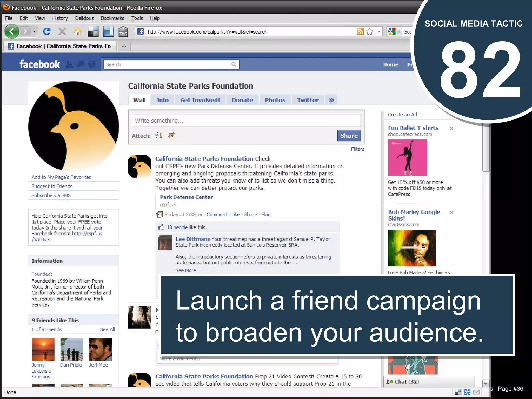Switch to the Donate tab

tap(242, 100)
